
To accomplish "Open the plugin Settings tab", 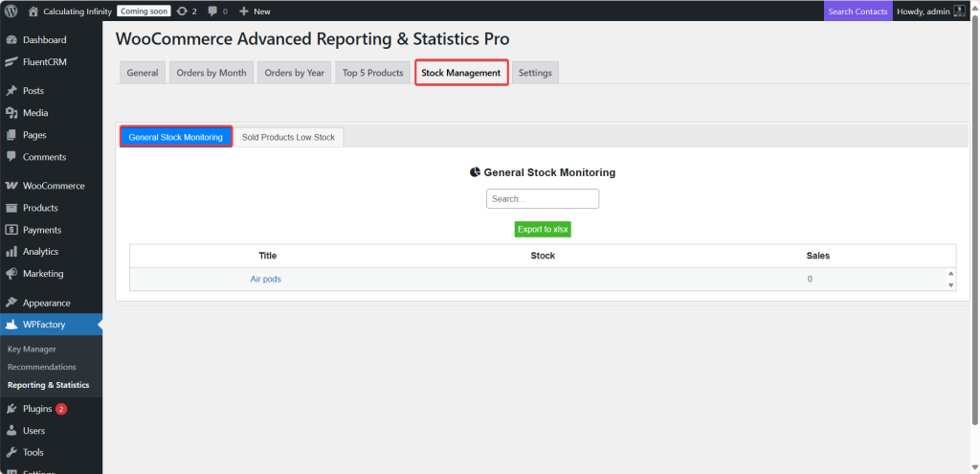I will [535, 73].
